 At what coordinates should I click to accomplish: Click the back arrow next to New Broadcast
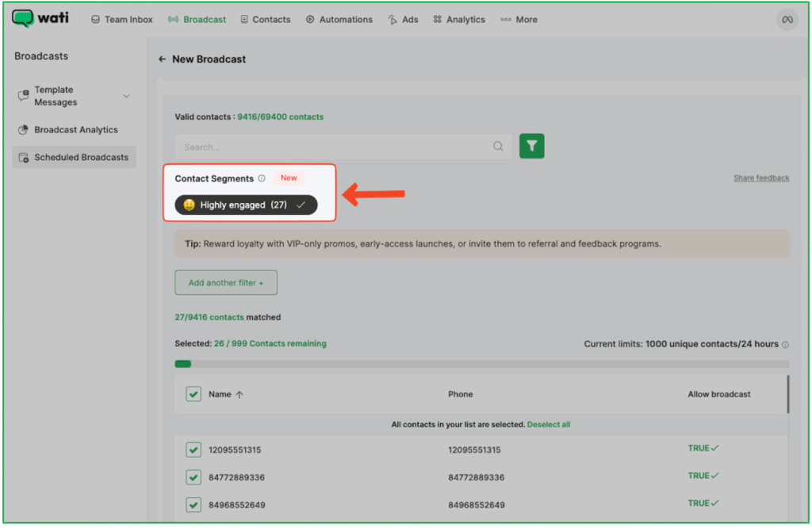click(x=162, y=59)
